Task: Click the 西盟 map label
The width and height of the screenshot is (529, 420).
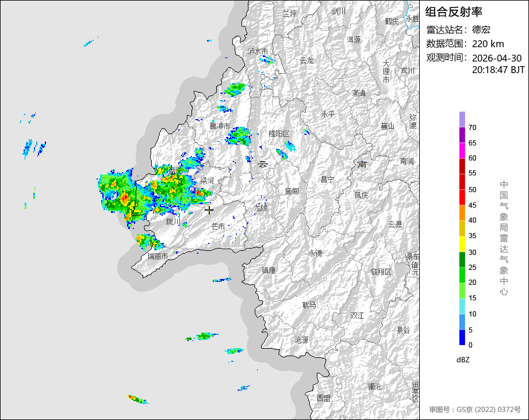Action: [x=324, y=398]
